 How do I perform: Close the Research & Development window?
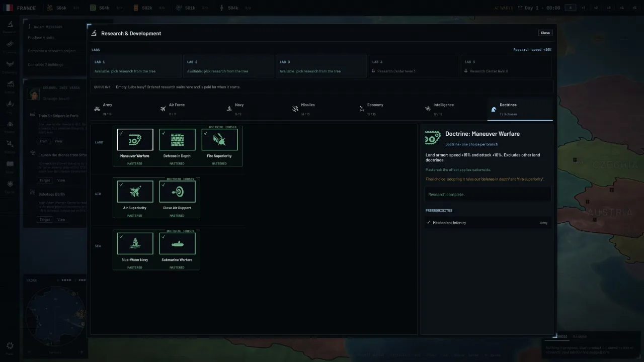pyautogui.click(x=545, y=33)
